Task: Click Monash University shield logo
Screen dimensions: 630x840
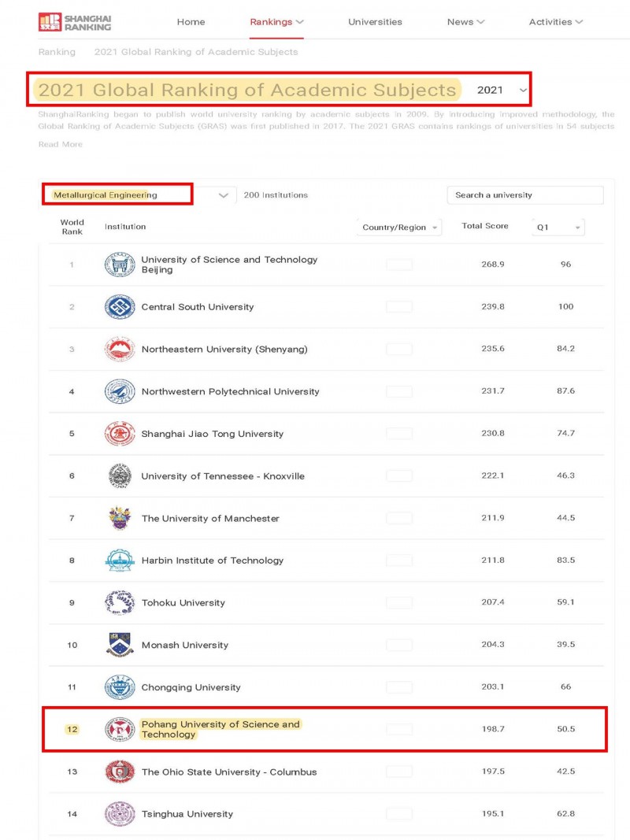Action: (120, 645)
